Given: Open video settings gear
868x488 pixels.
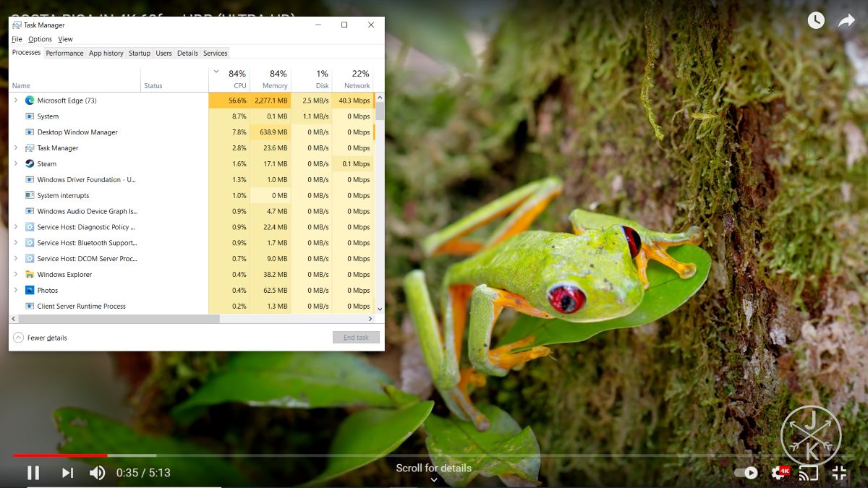Looking at the screenshot, I should click(780, 472).
